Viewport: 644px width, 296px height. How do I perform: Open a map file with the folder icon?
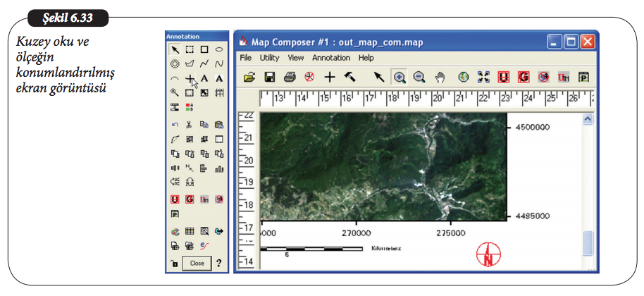249,78
